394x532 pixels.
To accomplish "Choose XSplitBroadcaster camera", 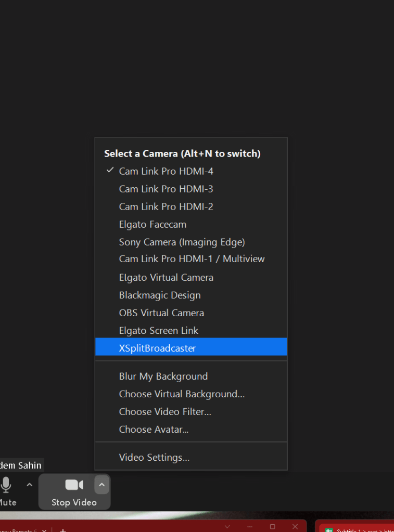I will (191, 347).
